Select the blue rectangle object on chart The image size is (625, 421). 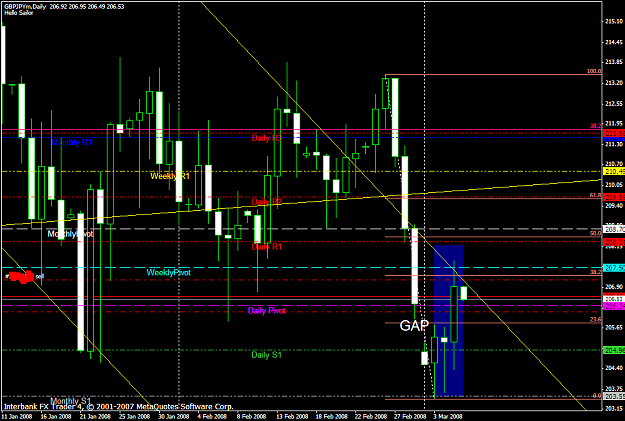(449, 321)
